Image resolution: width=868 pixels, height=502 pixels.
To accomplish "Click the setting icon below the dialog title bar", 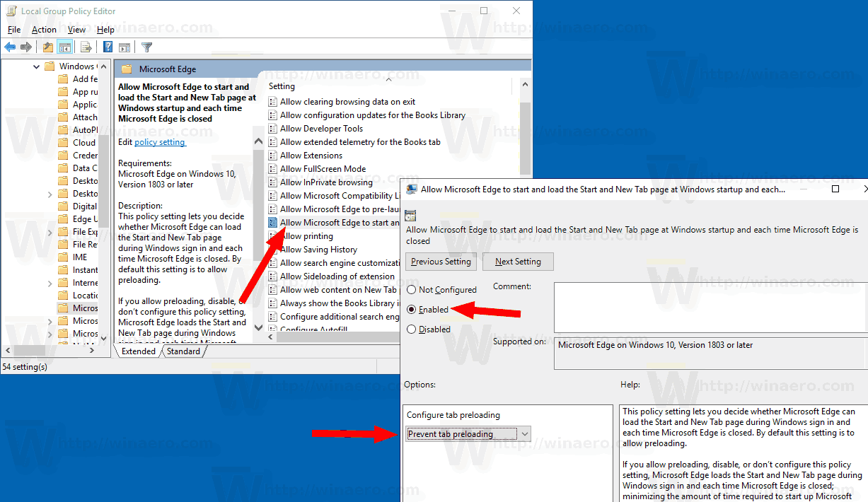I will pyautogui.click(x=410, y=216).
